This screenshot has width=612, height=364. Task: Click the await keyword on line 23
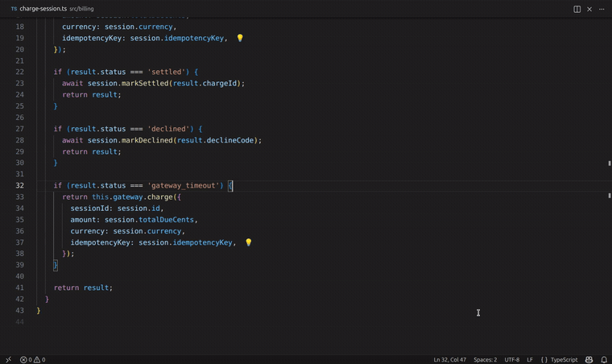[x=72, y=83]
